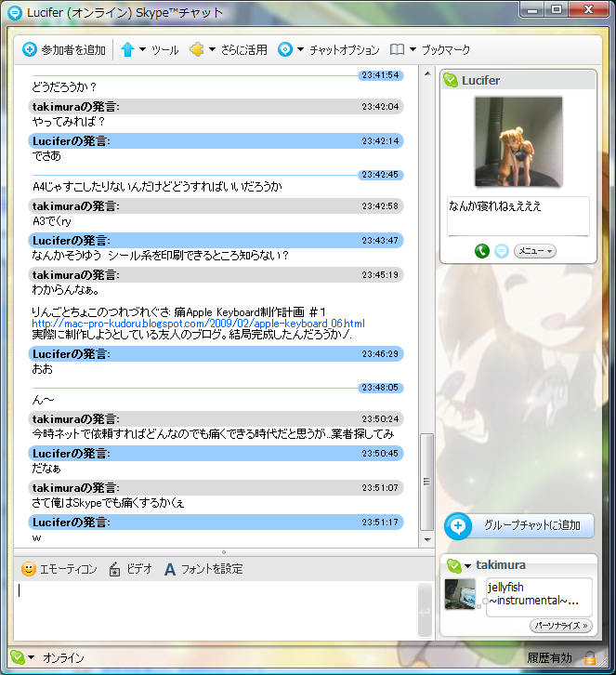
Task: Click the パーソナライズ button
Action: click(561, 626)
